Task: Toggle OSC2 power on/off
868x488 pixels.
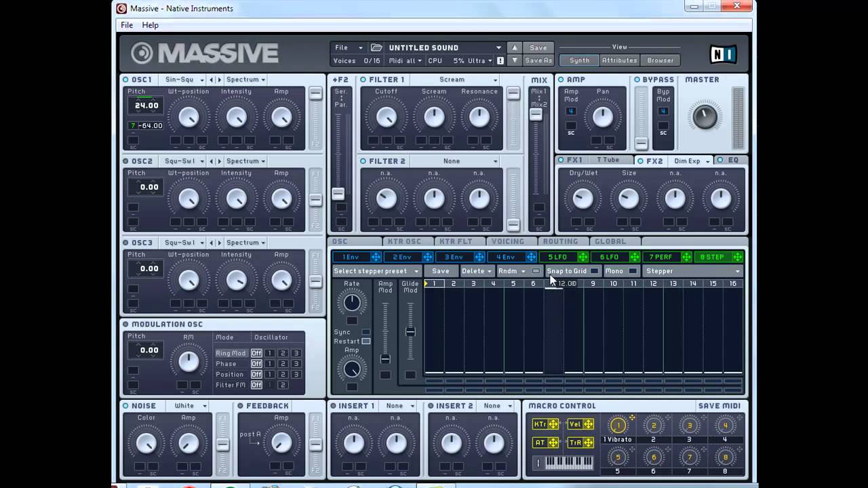Action: click(x=126, y=161)
